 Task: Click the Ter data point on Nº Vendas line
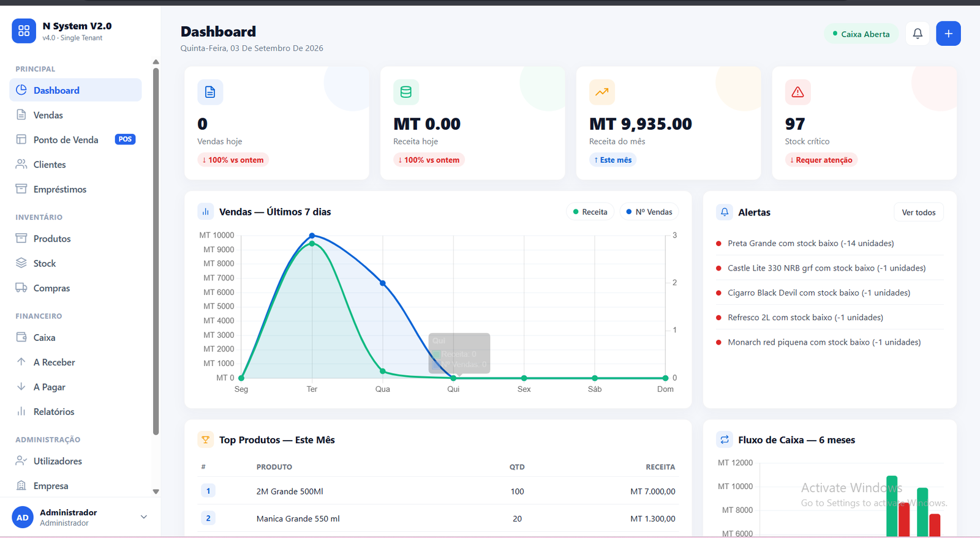pos(312,236)
